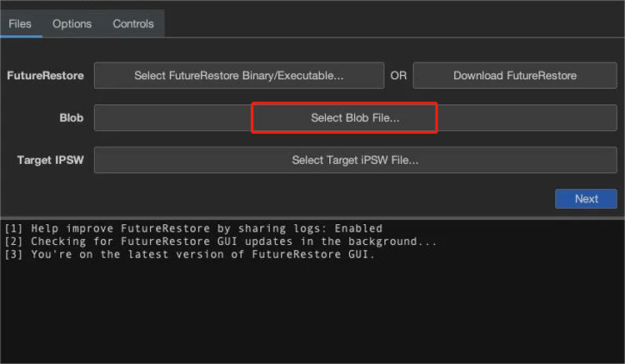This screenshot has width=625, height=364.
Task: Click the OR text between buttons
Action: [x=398, y=76]
